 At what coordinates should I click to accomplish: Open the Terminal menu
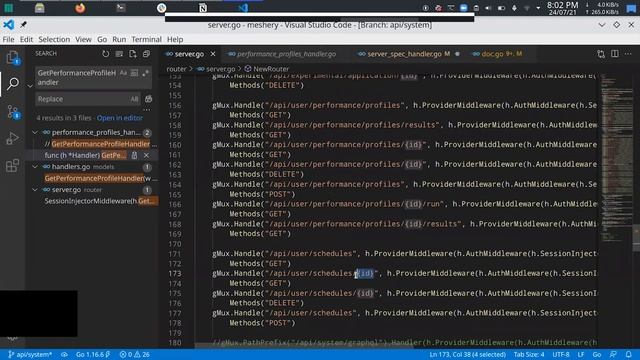[147, 39]
